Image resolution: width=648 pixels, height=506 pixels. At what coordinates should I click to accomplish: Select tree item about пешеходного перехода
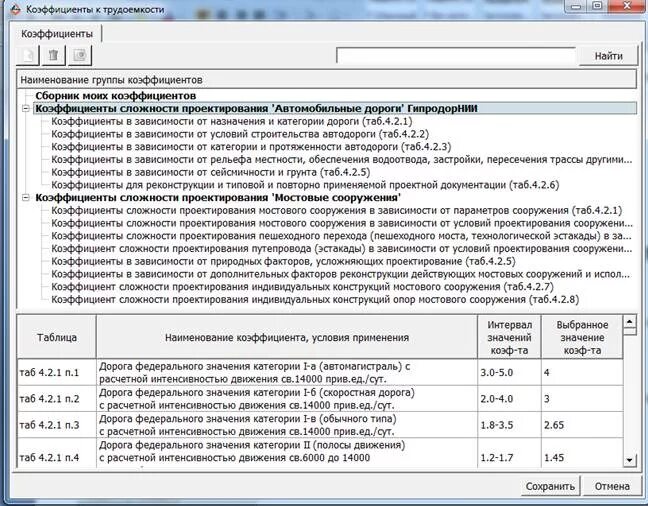[x=341, y=236]
